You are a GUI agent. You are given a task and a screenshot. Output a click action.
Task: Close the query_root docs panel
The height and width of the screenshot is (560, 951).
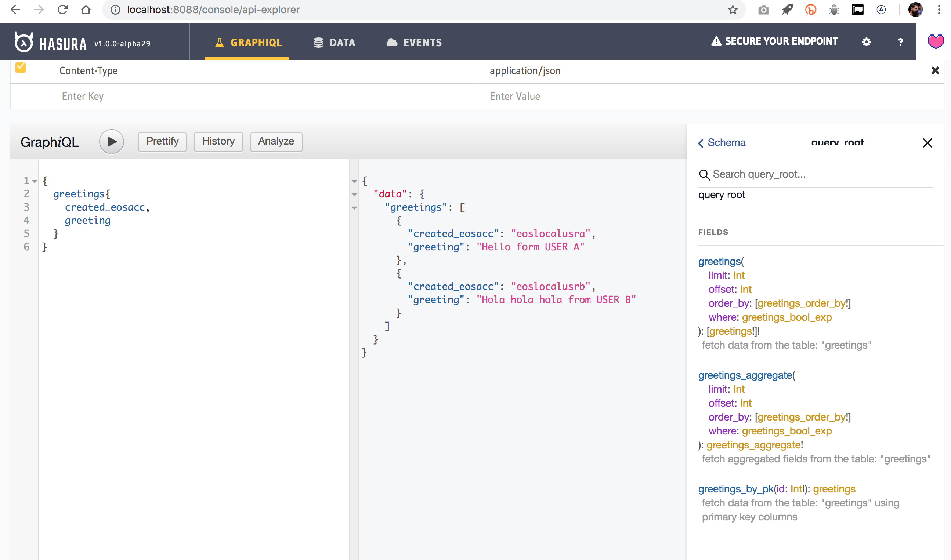click(x=927, y=143)
